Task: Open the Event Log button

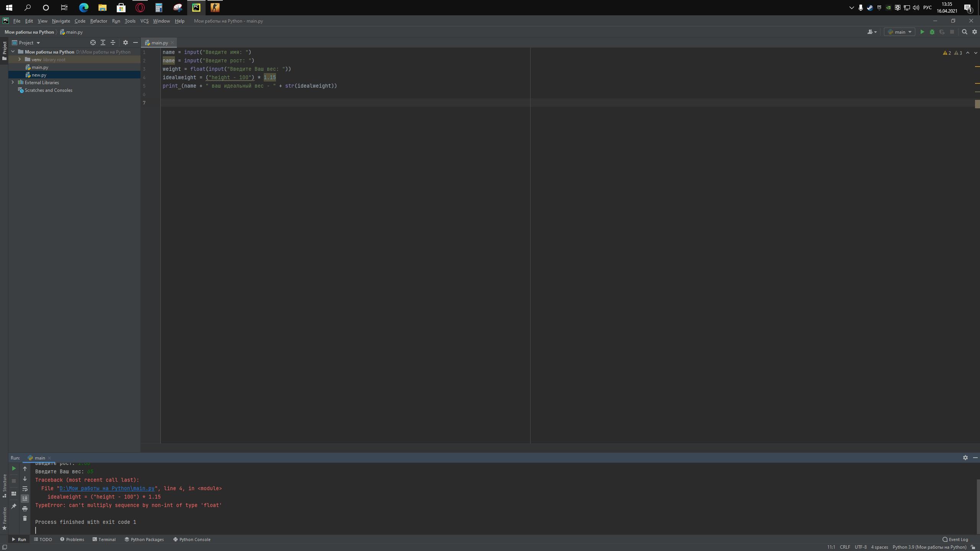Action: click(955, 540)
